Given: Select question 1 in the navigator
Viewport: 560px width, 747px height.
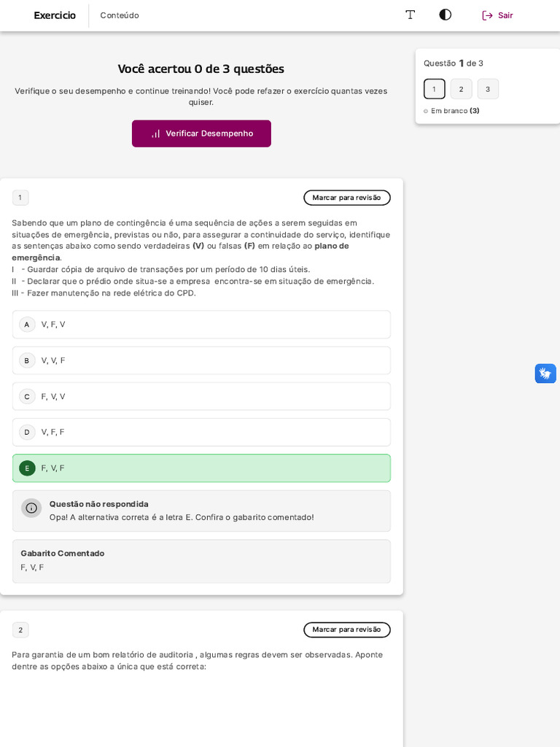Looking at the screenshot, I should 434,89.
